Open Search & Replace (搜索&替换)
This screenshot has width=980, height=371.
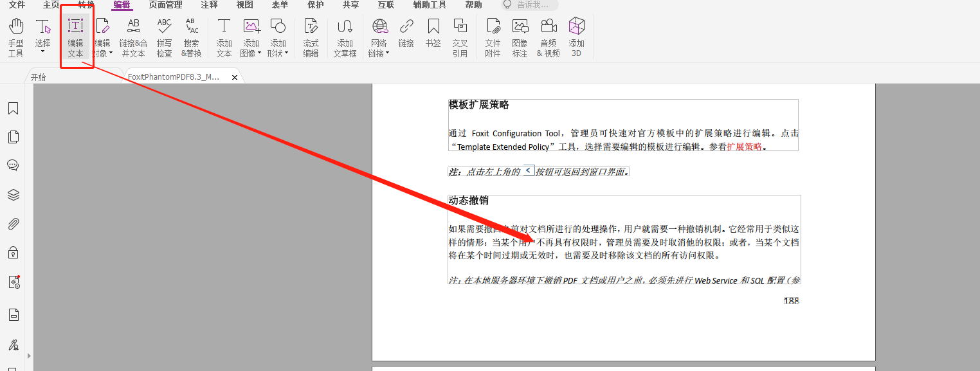point(192,37)
